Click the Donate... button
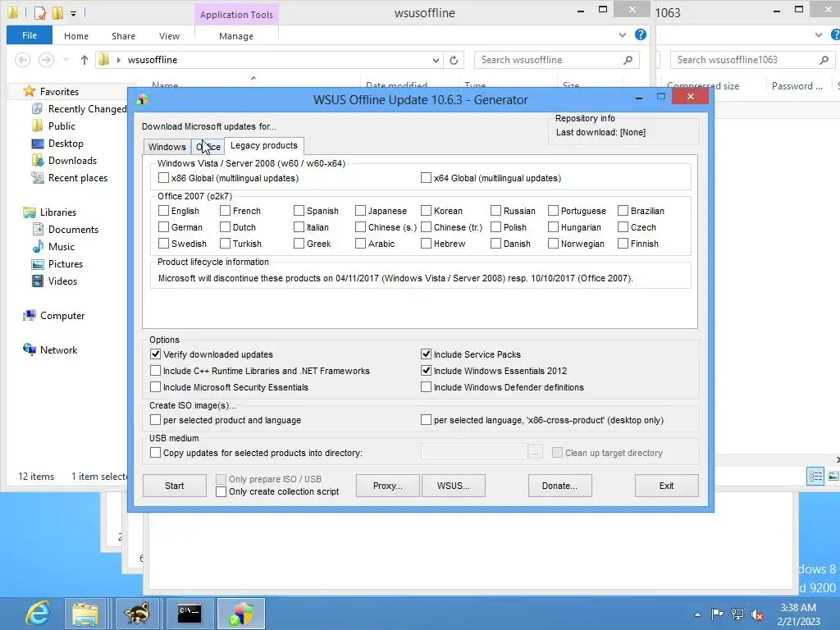The height and width of the screenshot is (630, 840). 559,486
